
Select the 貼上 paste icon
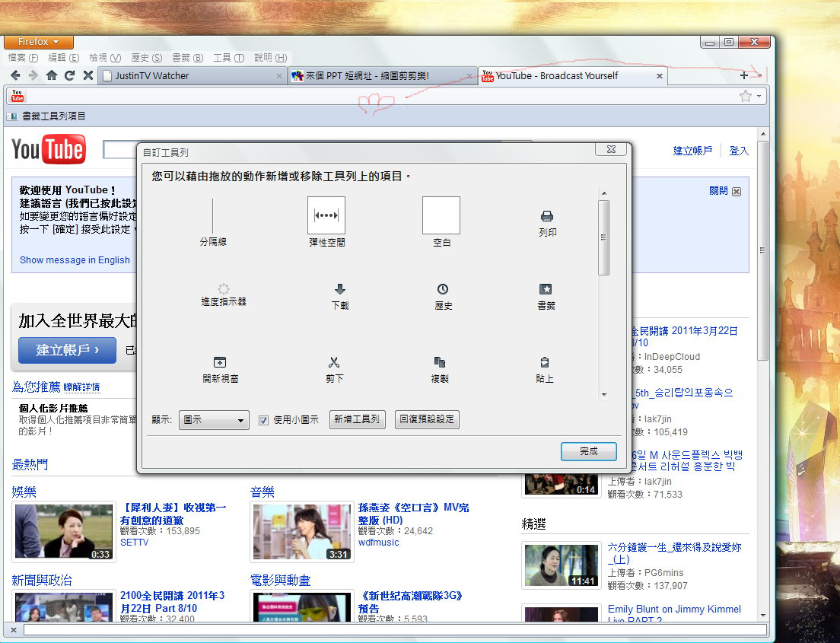click(544, 362)
